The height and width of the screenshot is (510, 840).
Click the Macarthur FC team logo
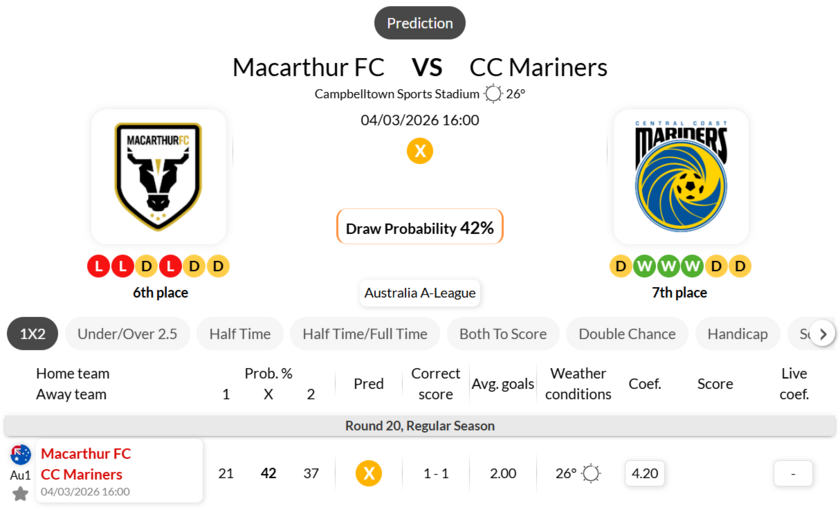point(159,176)
